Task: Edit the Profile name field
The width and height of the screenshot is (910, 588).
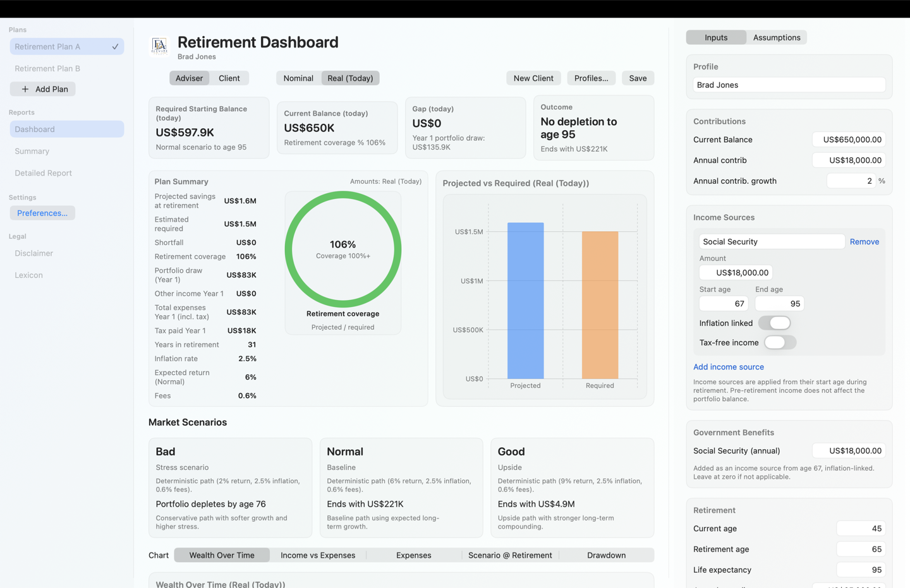Action: point(789,85)
